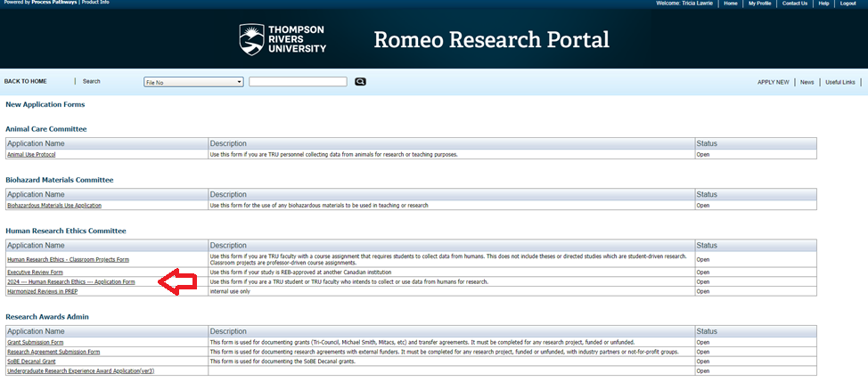Open 2024 Human Research Ethics Application Form
Viewport: 868px width, 382px height.
(x=71, y=281)
